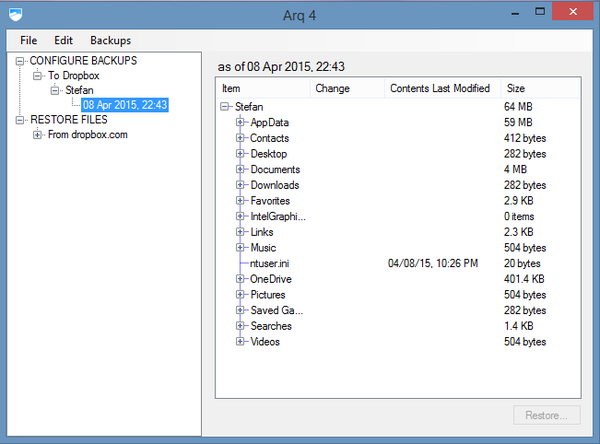
Task: Select the AppData folder name
Action: 269,122
